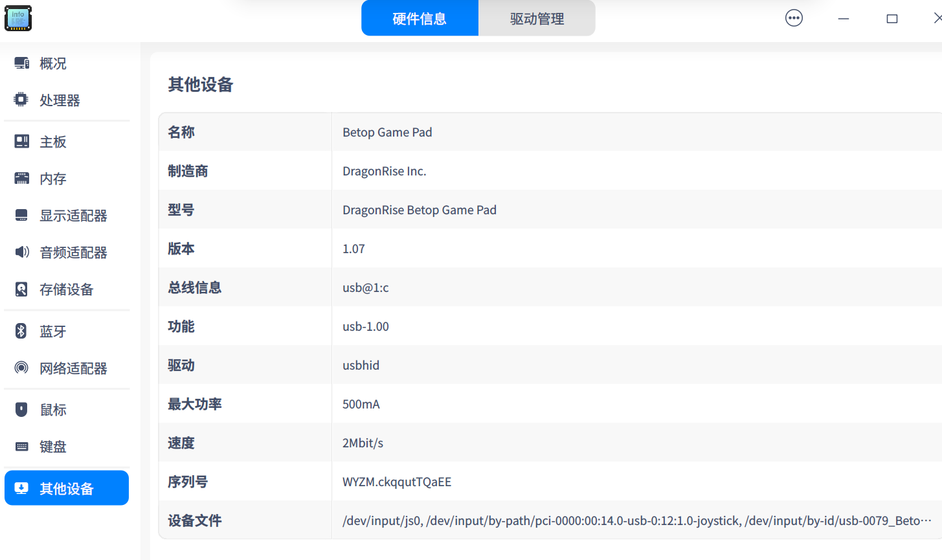Viewport: 942px width, 560px height.
Task: View 网络适配器 in the sidebar
Action: point(67,368)
